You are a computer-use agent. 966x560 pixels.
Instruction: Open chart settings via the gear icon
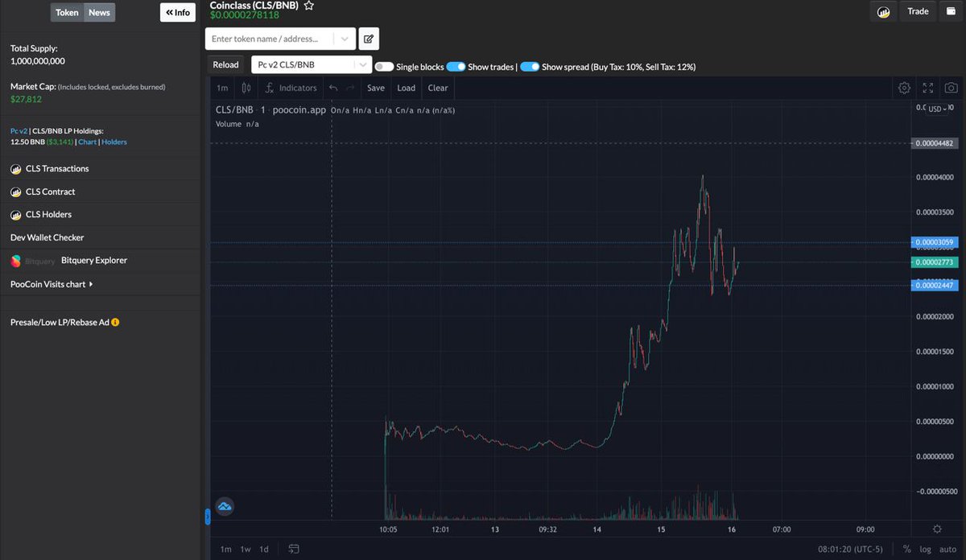tap(904, 88)
